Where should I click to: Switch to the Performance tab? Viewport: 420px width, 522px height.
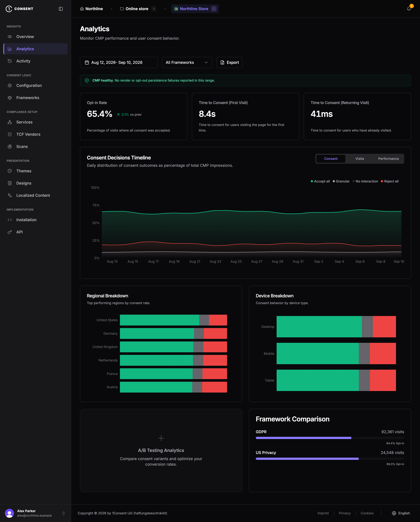[388, 159]
